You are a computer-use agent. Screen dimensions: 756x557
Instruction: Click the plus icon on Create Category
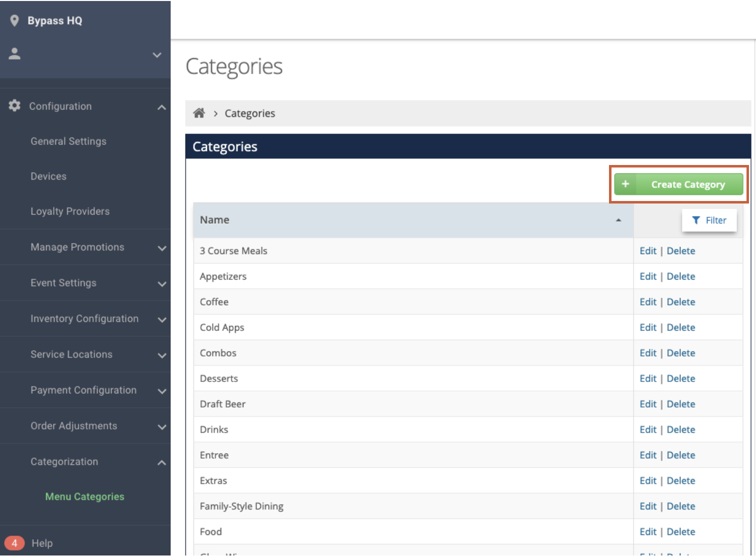pyautogui.click(x=625, y=184)
